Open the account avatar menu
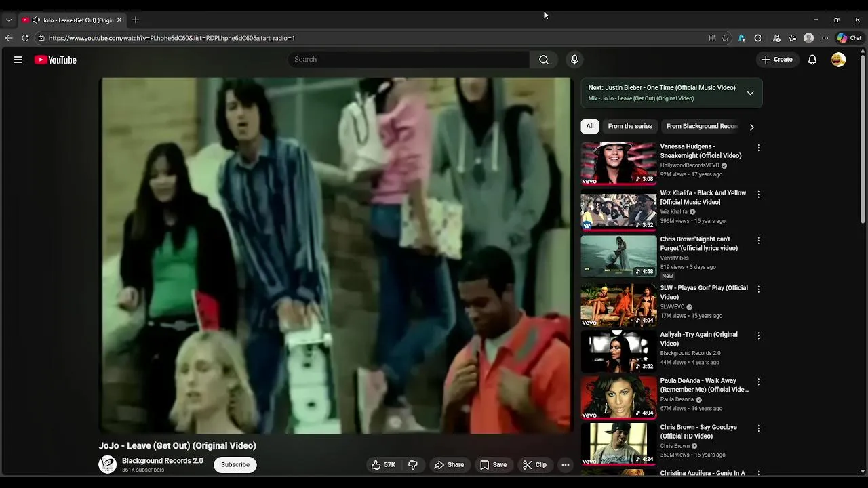Viewport: 868px width, 488px height. pyautogui.click(x=839, y=60)
